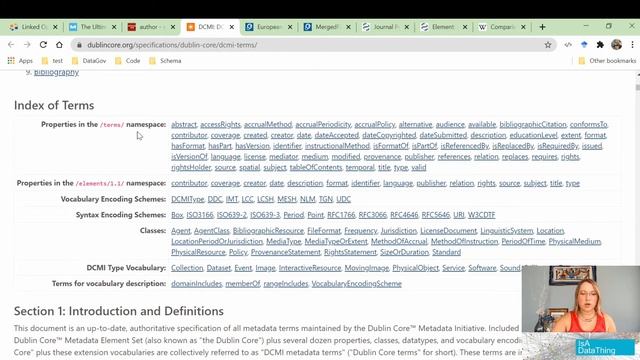Open the VocabularyEncodingScheme link
This screenshot has height=360, width=640.
click(x=356, y=284)
